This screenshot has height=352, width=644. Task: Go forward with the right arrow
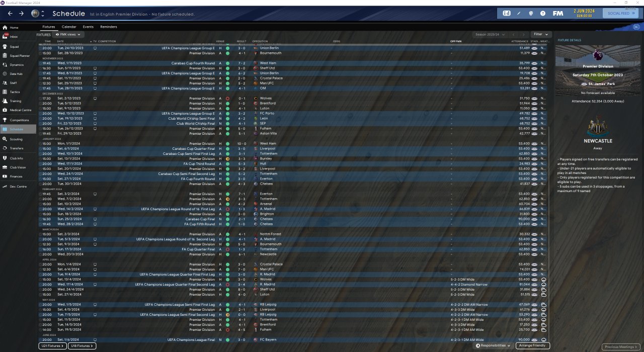(21, 13)
